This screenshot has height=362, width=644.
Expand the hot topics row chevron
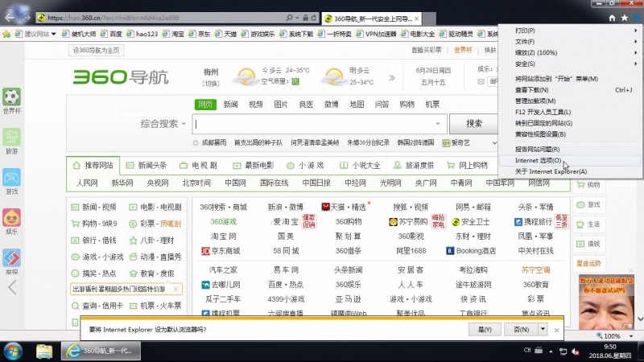coord(494,143)
